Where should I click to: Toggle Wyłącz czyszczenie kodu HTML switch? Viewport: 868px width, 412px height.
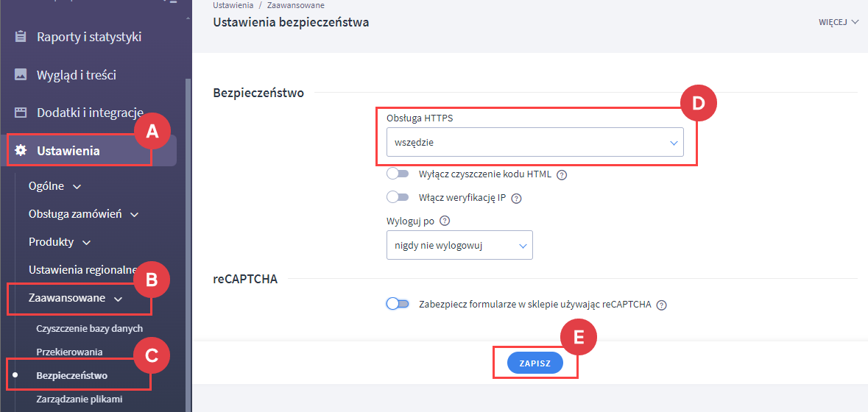398,174
